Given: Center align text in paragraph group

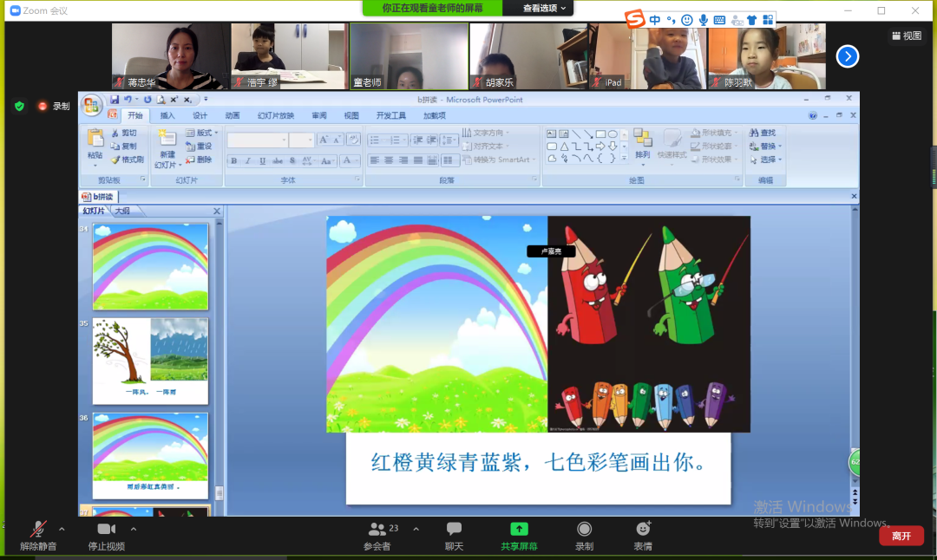Looking at the screenshot, I should point(389,160).
